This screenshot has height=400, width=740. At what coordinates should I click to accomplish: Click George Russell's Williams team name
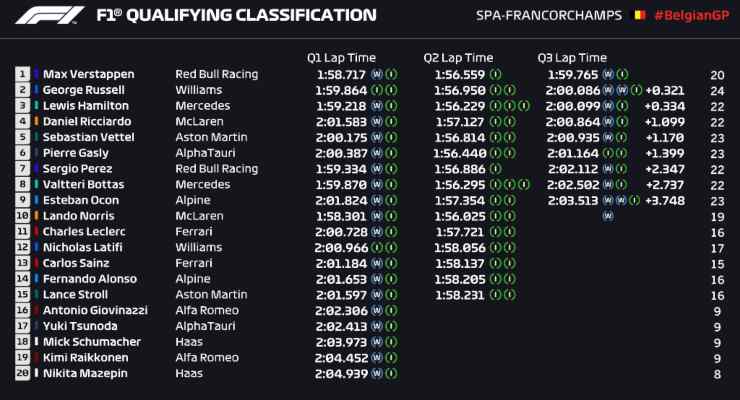coord(199,90)
